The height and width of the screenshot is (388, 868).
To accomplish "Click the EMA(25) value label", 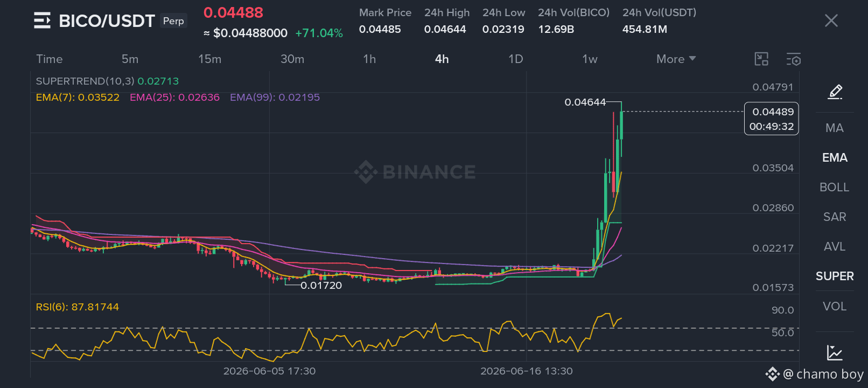I will coord(174,97).
